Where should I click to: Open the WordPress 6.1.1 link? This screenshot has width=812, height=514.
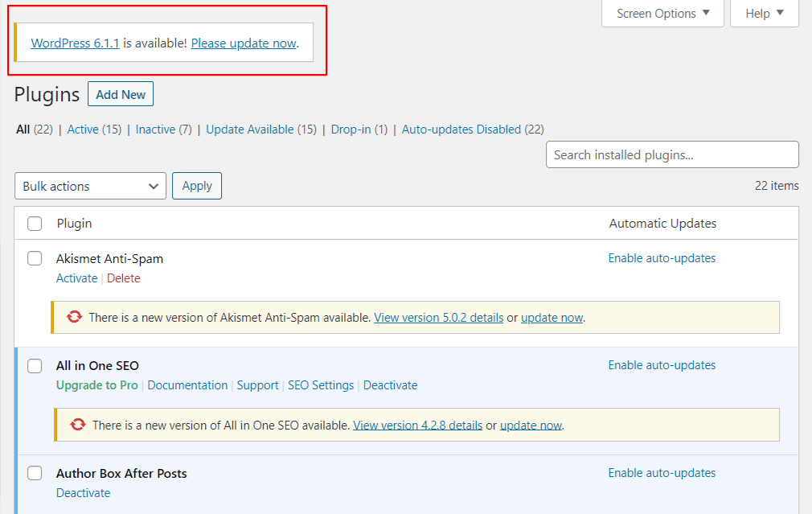[x=75, y=43]
